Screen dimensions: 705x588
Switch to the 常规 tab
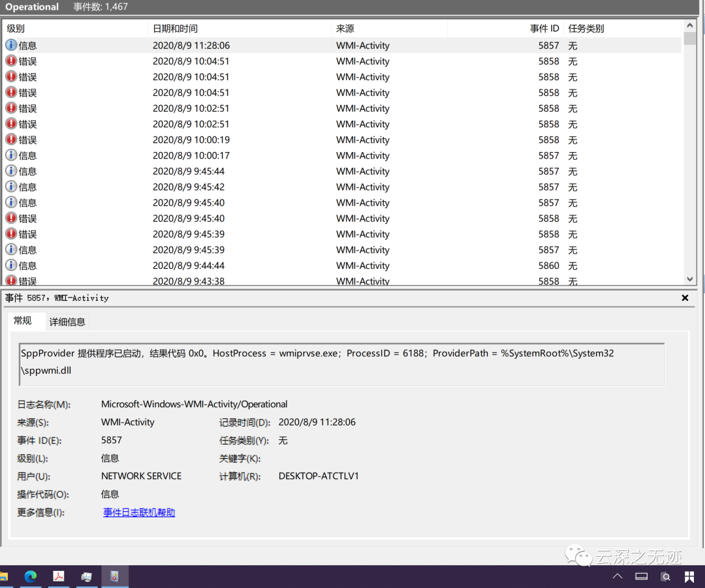point(22,320)
